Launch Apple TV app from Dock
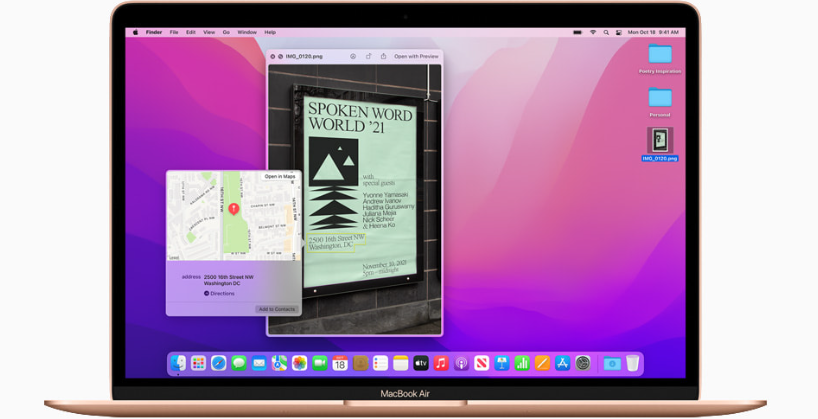Screen dimensions: 818x419 pos(421,363)
